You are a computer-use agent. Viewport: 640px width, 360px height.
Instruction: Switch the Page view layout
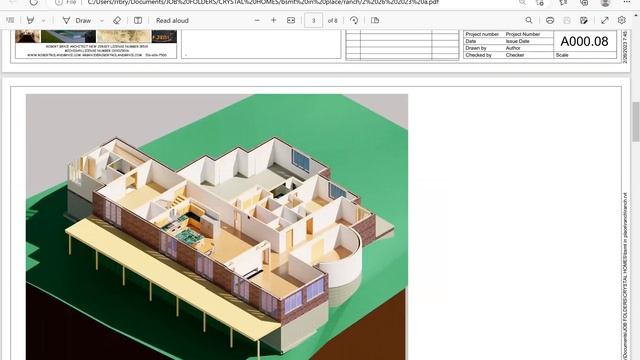(x=375, y=20)
